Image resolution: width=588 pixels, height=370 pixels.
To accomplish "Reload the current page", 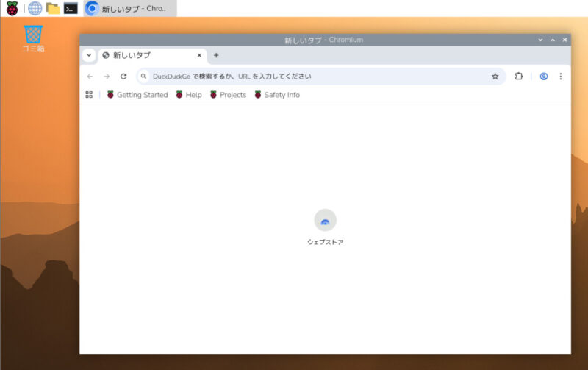I will click(123, 77).
